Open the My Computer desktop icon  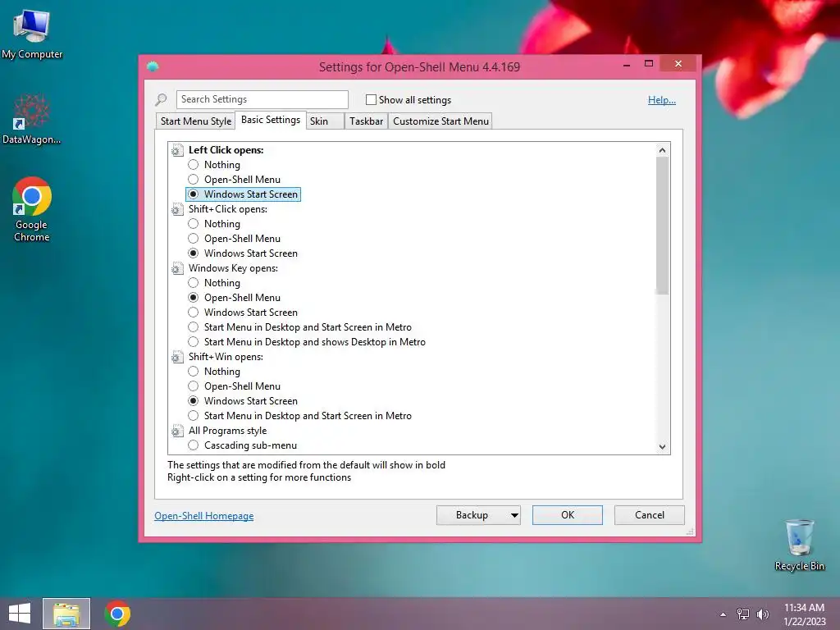[32, 34]
